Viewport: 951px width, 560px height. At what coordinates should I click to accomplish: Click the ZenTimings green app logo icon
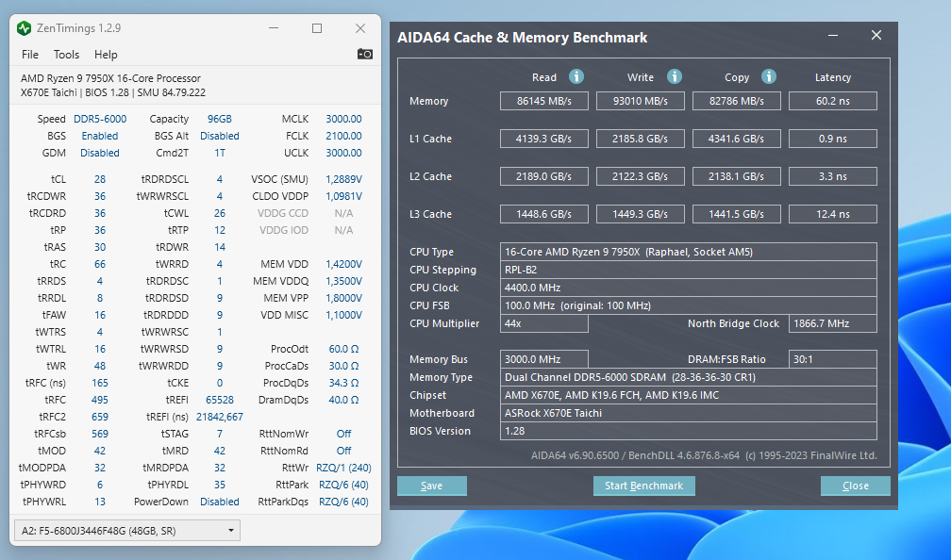coord(24,28)
